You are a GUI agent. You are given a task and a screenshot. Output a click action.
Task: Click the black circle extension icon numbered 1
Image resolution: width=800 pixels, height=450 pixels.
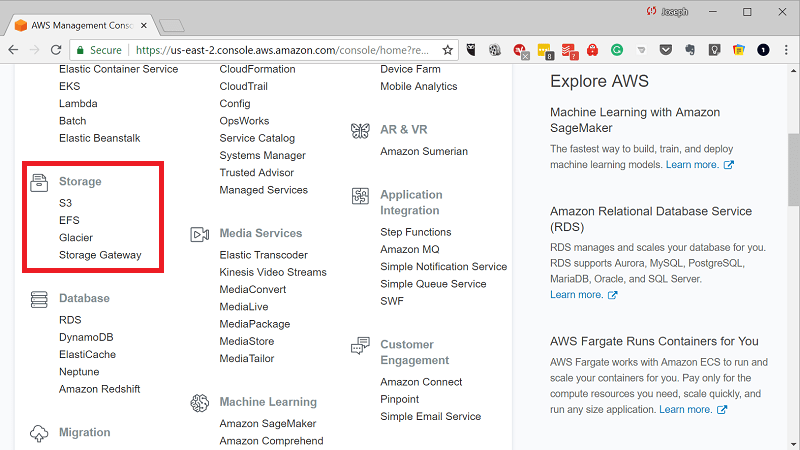click(x=763, y=50)
